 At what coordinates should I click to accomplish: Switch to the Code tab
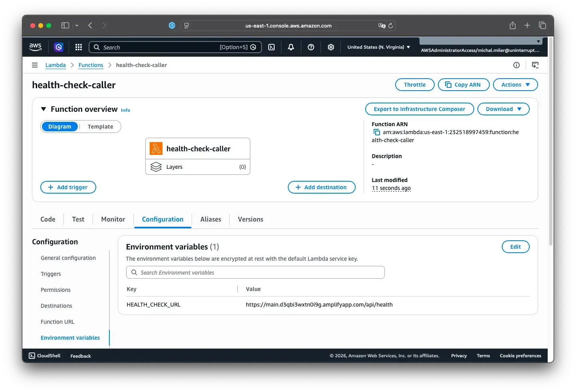[48, 219]
